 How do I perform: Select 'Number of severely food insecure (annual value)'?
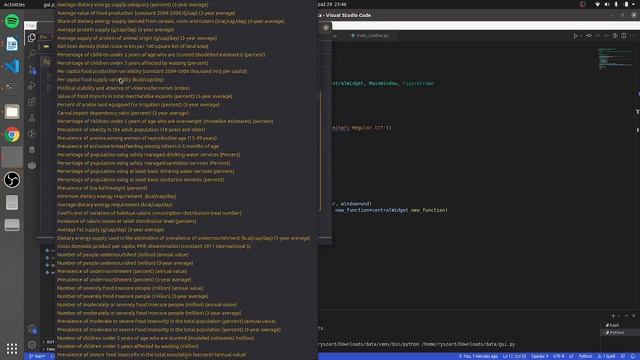coord(130,288)
